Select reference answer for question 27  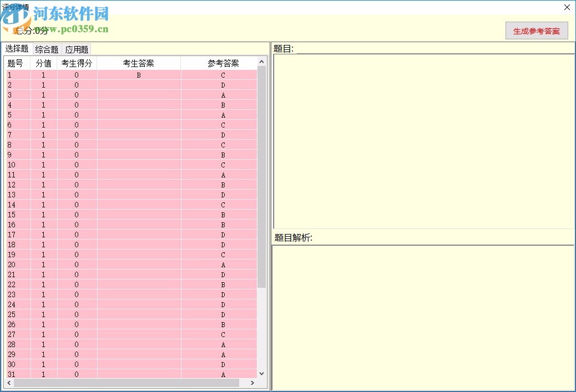click(x=223, y=334)
